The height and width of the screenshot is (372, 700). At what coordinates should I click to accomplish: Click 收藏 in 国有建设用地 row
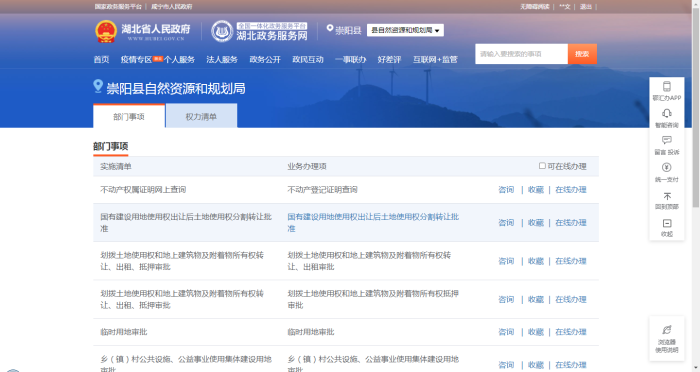pyautogui.click(x=536, y=222)
